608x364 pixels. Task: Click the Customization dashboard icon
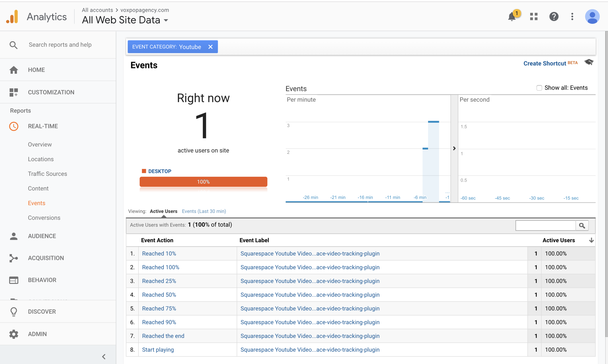coord(14,92)
